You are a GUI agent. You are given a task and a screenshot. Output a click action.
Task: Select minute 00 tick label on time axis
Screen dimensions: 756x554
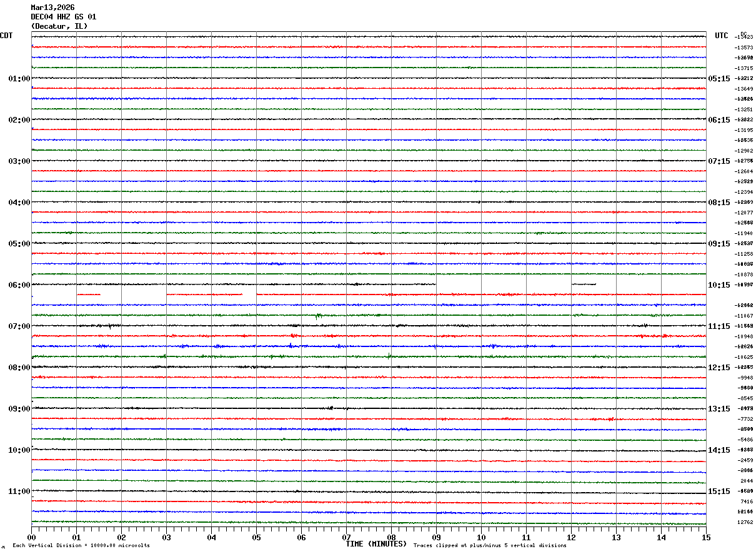(x=31, y=537)
